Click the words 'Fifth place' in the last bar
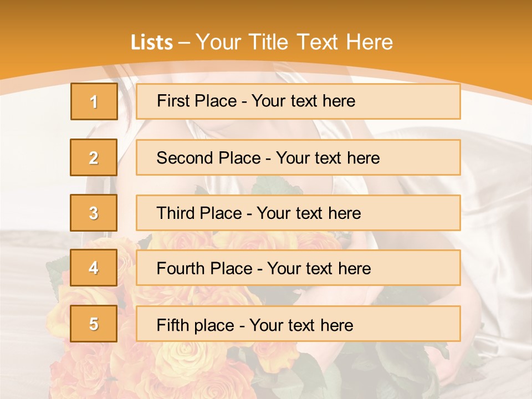532x399 pixels. (x=196, y=325)
